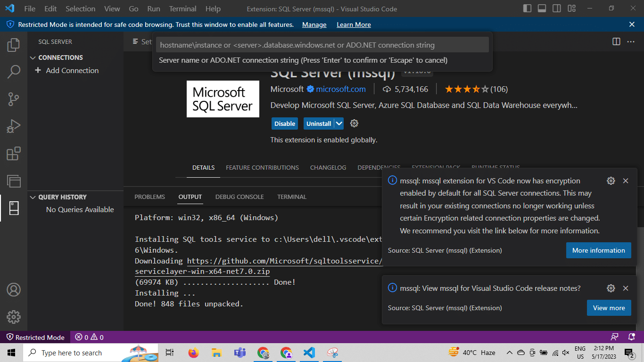Click the Uninstall button
This screenshot has width=644, height=362.
tap(319, 123)
